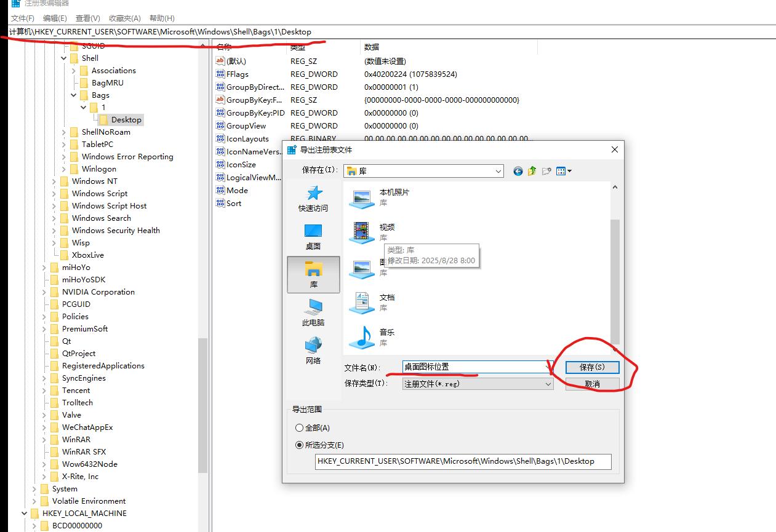The height and width of the screenshot is (532, 776).
Task: Click the create new folder icon
Action: click(x=546, y=171)
